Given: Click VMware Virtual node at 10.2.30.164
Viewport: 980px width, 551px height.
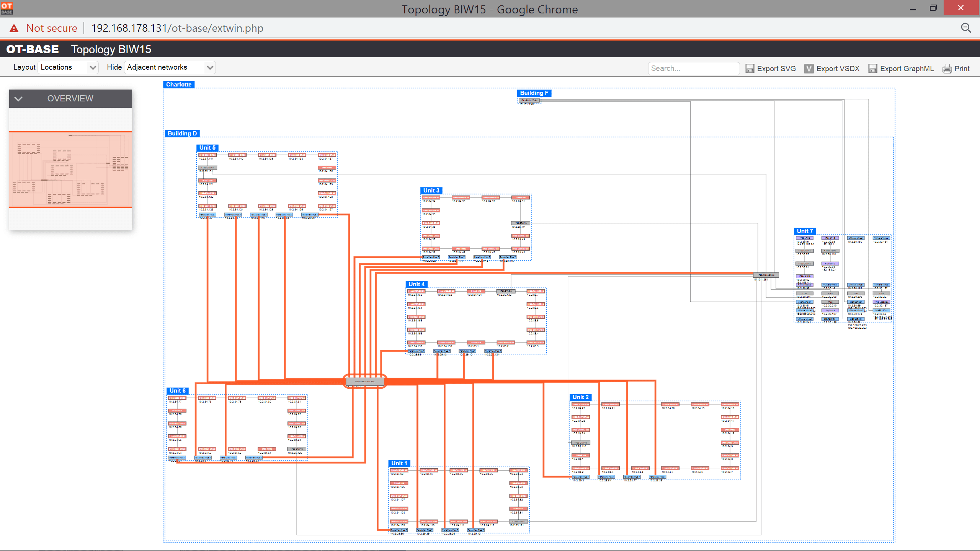Looking at the screenshot, I should pyautogui.click(x=882, y=238).
